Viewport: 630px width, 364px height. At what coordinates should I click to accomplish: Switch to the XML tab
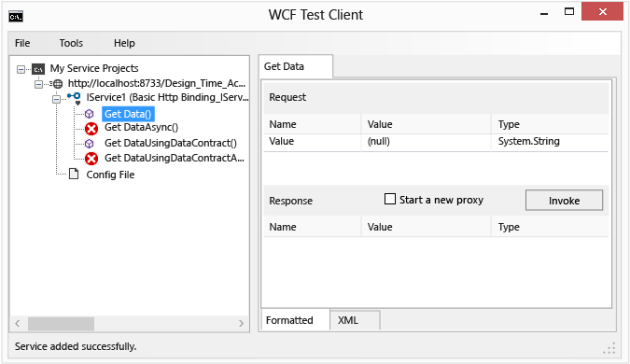355,320
